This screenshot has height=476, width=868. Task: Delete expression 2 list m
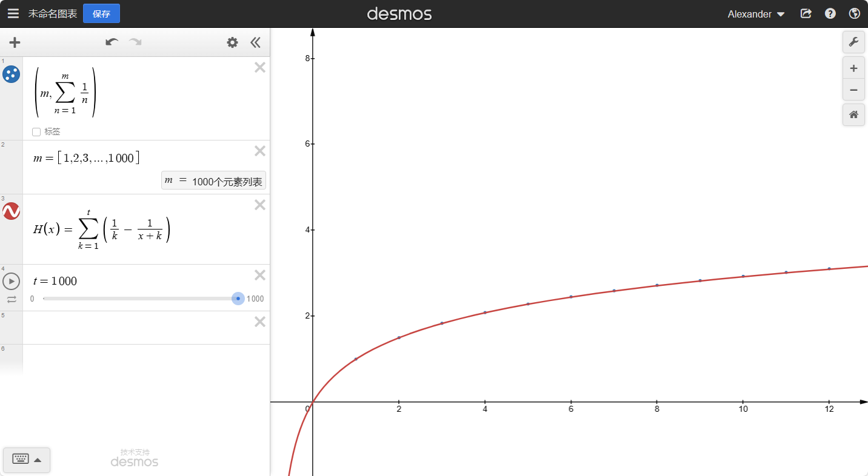[x=260, y=151]
